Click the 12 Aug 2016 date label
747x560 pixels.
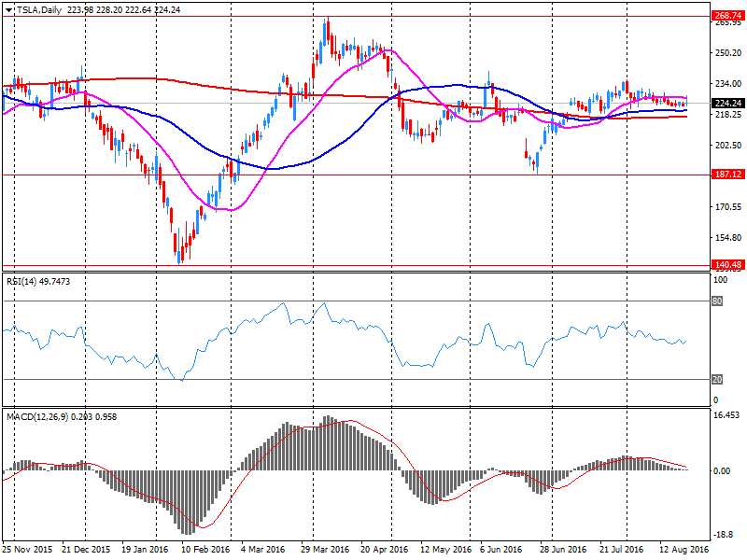[x=684, y=549]
